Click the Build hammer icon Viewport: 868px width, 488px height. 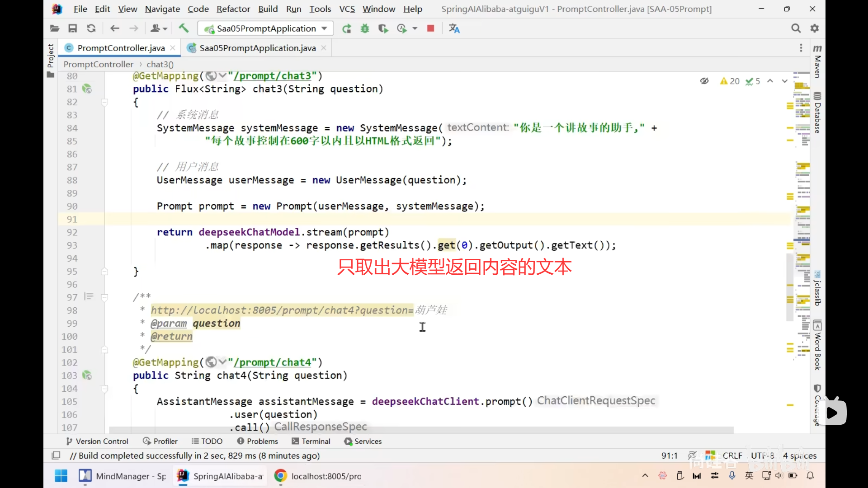coord(184,28)
